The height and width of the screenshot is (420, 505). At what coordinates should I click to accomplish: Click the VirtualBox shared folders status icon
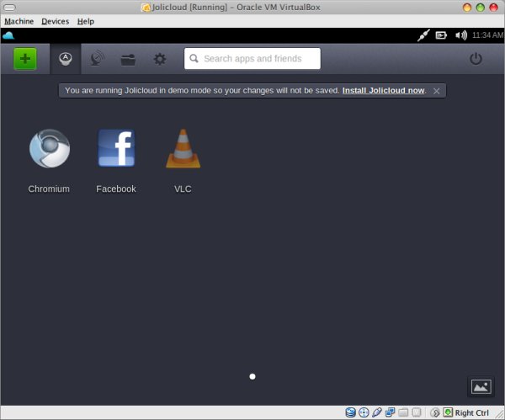pyautogui.click(x=403, y=412)
